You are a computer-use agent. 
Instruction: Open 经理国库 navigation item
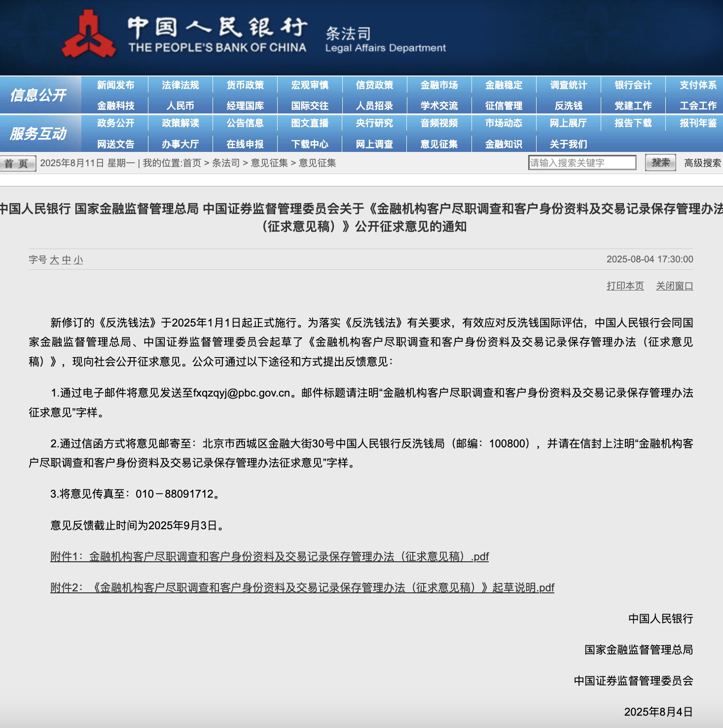245,106
